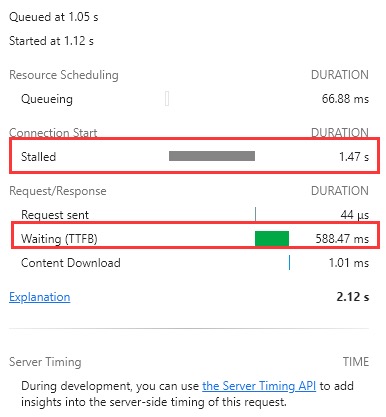The image size is (386, 417).
Task: Click the Connection Start section header
Action: [53, 133]
